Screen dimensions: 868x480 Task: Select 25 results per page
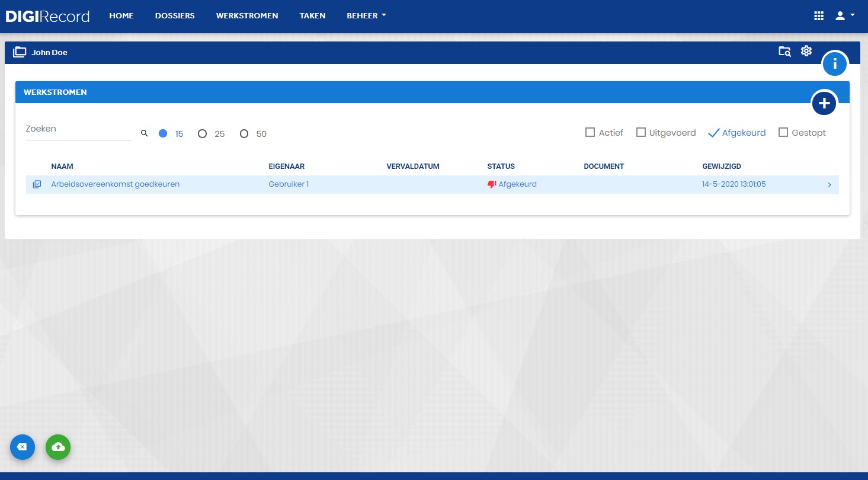click(x=202, y=134)
